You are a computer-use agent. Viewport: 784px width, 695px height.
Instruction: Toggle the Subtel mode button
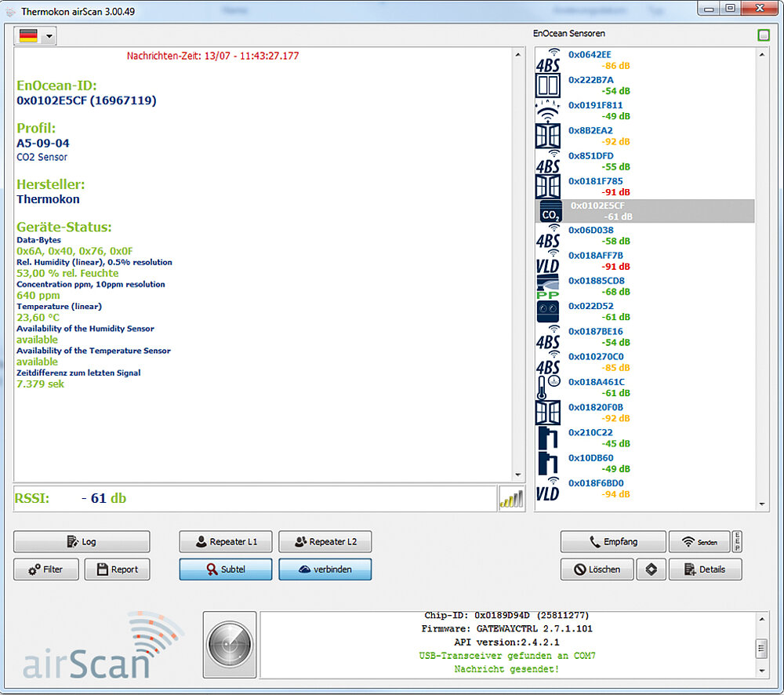coord(226,569)
